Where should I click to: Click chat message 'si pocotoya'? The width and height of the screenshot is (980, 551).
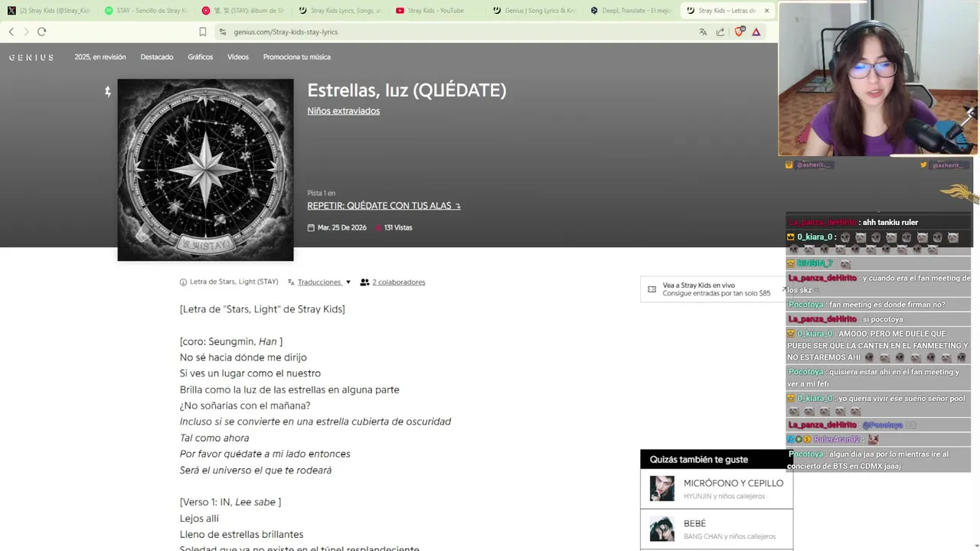(882, 319)
